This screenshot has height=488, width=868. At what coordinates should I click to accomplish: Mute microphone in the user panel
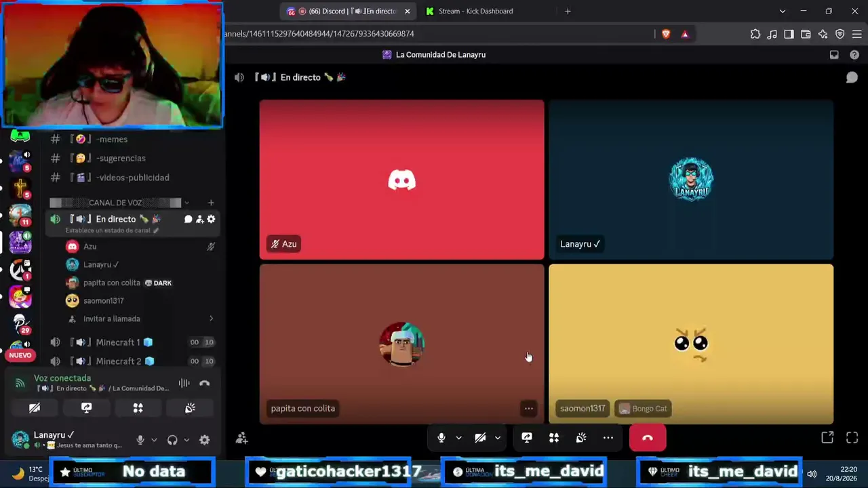(140, 440)
